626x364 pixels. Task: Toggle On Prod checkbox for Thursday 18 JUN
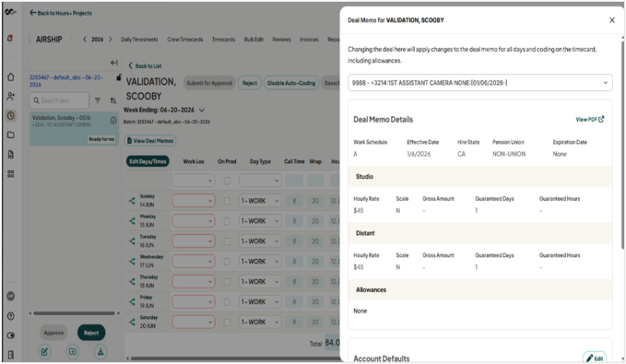click(x=227, y=281)
